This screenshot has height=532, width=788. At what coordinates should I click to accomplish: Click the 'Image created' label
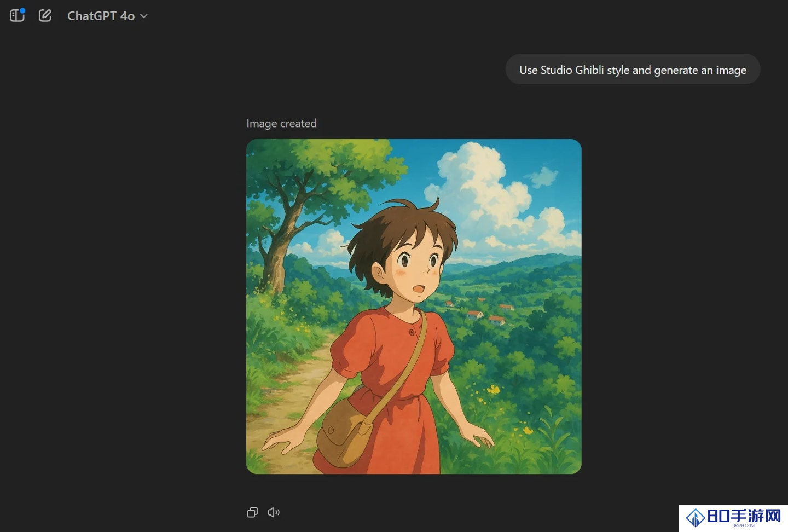(281, 123)
